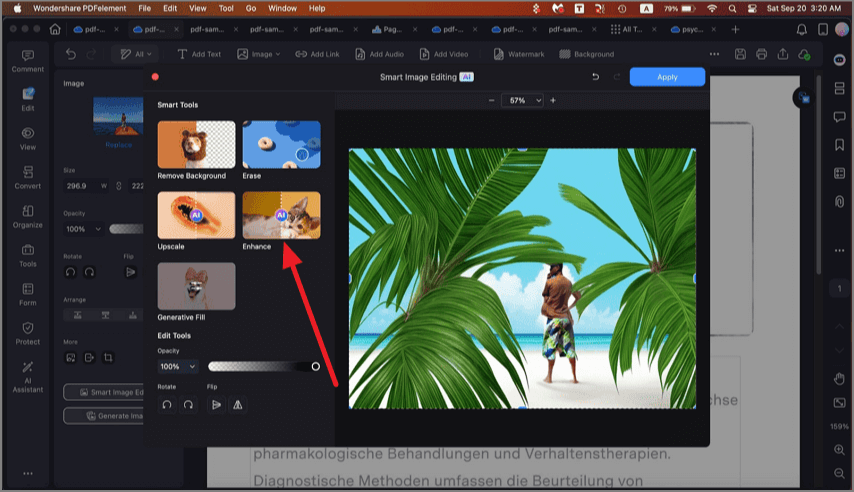
Task: Click the Apply button
Action: click(667, 77)
